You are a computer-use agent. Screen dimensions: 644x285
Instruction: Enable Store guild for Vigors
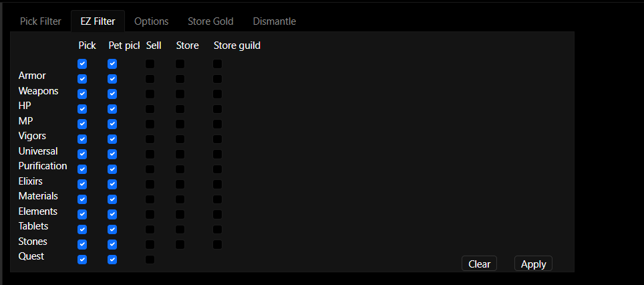(x=217, y=139)
